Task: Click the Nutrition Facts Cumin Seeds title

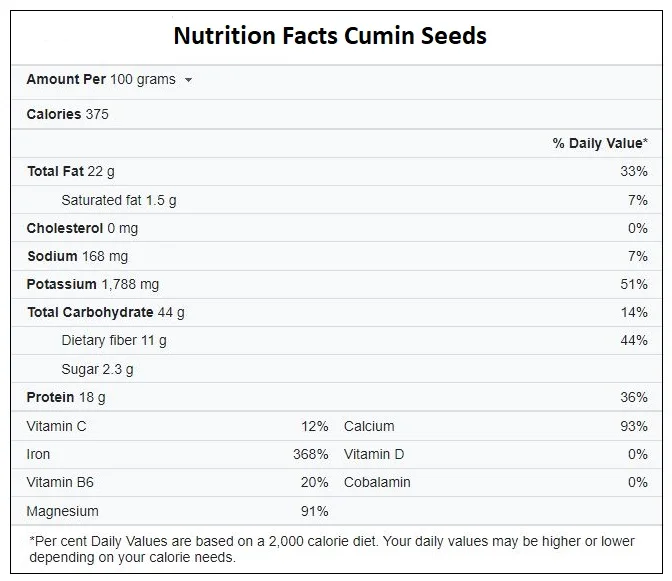Action: click(x=330, y=36)
